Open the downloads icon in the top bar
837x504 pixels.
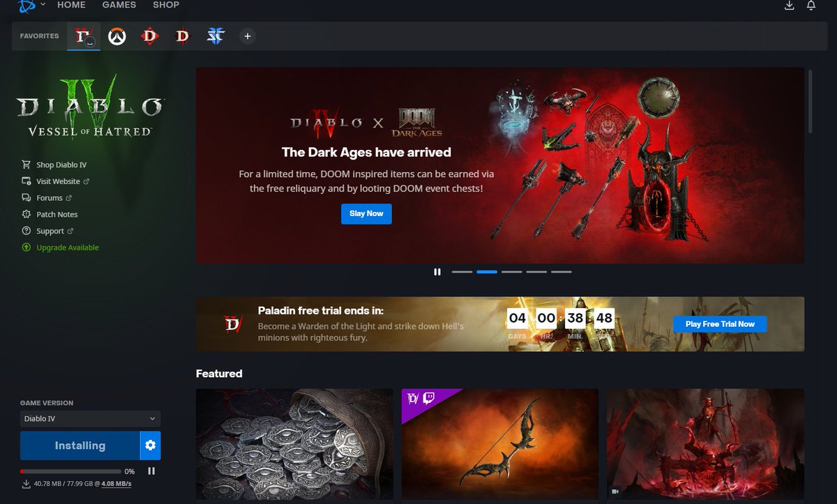coord(790,6)
